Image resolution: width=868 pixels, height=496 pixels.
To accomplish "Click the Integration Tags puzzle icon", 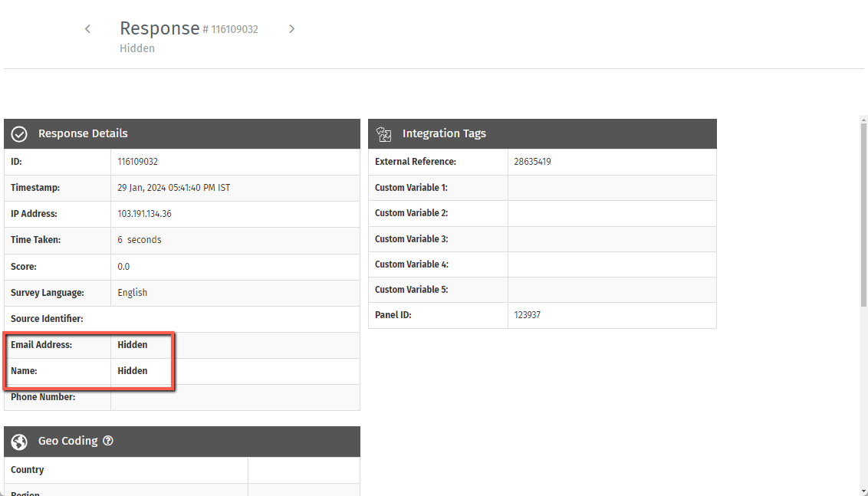I will (384, 134).
